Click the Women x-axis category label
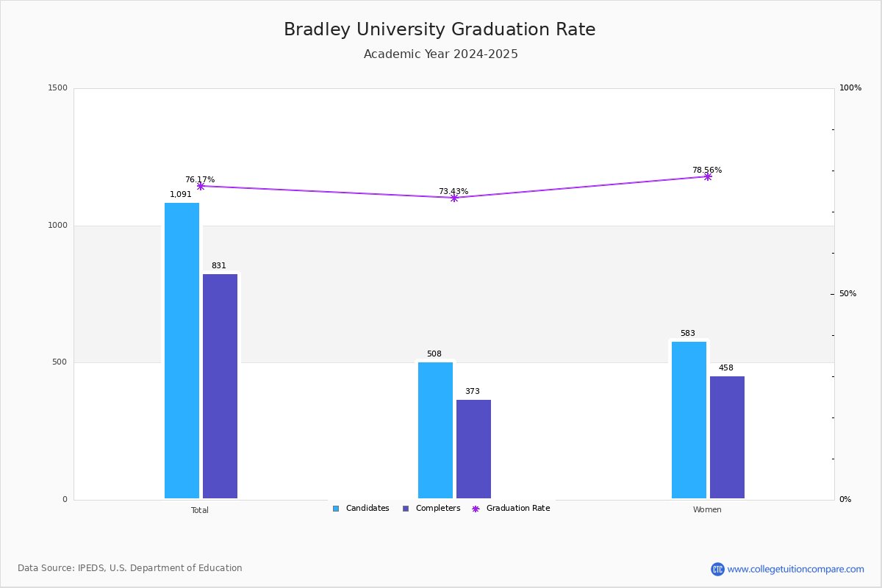 (707, 510)
